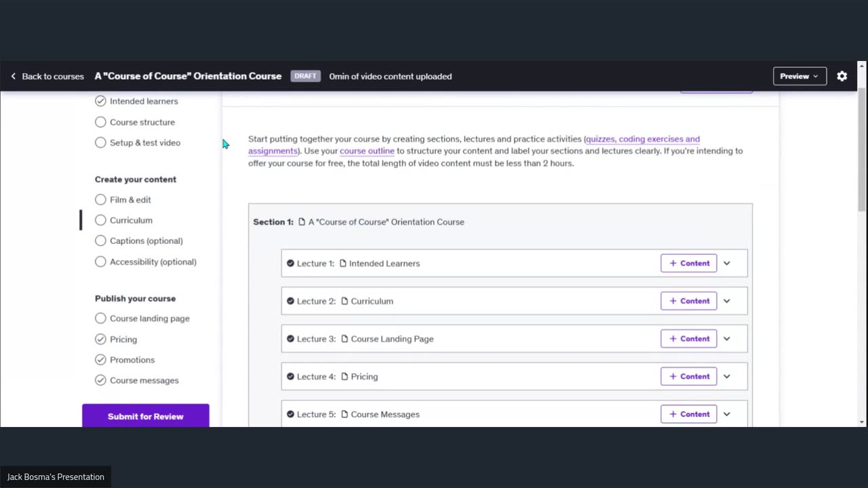
Task: Click the DRAFT status badge
Action: click(x=305, y=76)
